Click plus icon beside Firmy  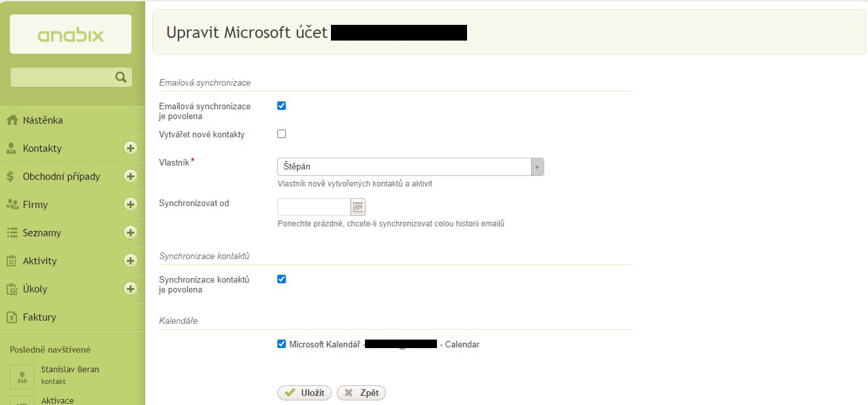pos(130,205)
